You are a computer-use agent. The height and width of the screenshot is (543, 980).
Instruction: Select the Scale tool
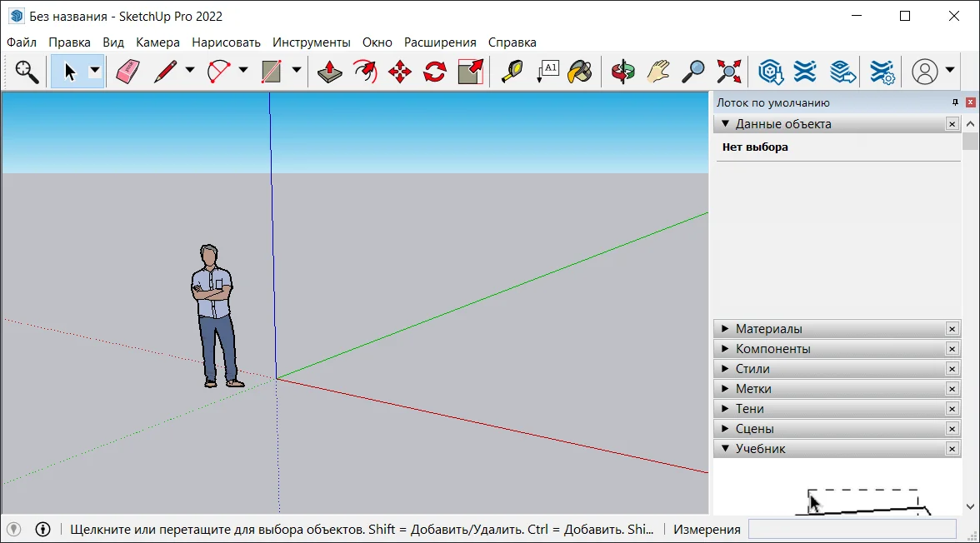point(471,72)
